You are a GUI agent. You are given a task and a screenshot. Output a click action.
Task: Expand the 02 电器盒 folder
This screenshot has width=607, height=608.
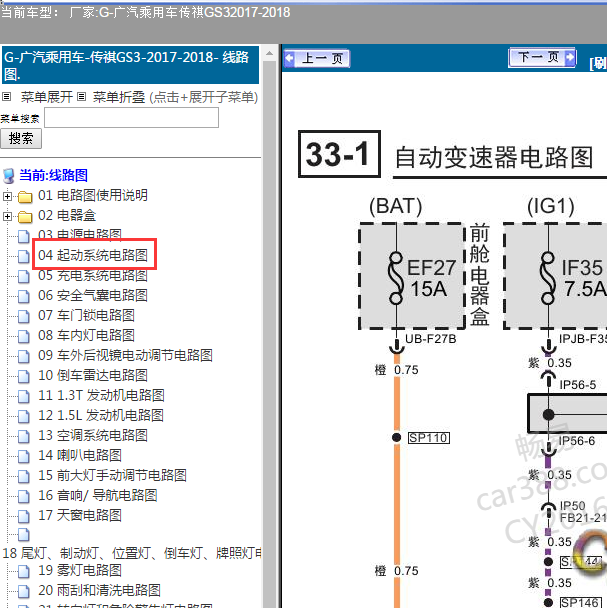click(x=7, y=216)
